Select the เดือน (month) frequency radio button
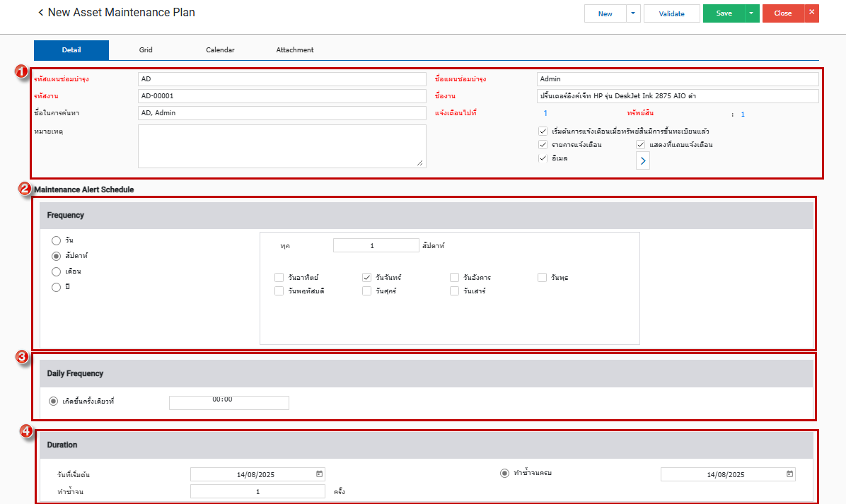This screenshot has width=846, height=504. [56, 271]
